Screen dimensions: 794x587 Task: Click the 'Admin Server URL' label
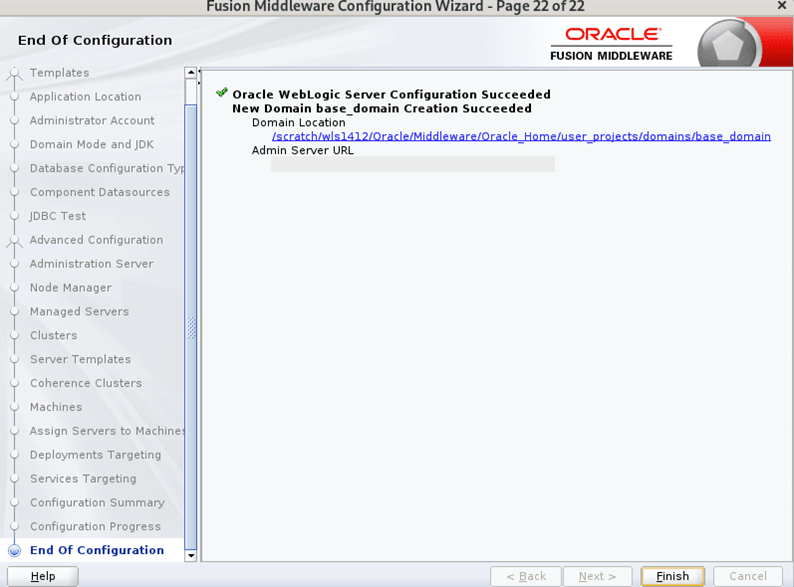[x=303, y=150]
